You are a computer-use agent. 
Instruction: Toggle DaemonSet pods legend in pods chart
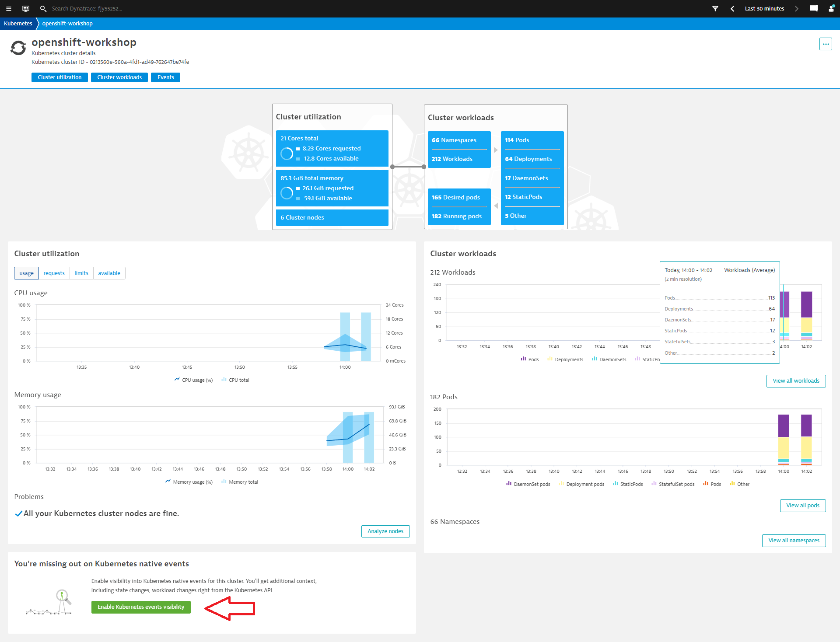[x=528, y=484]
